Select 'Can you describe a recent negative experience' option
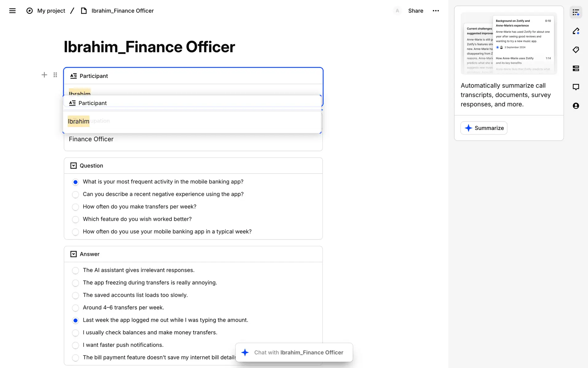The height and width of the screenshot is (368, 588). [75, 194]
